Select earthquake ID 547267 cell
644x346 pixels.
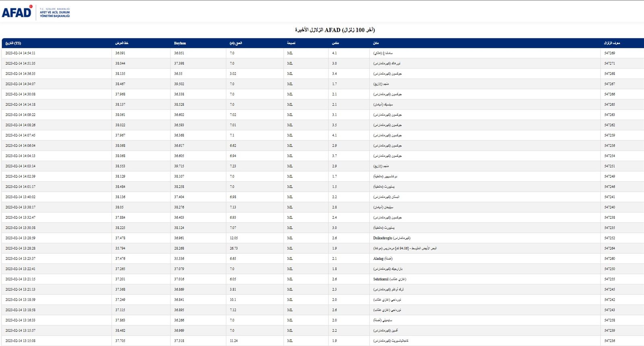[x=609, y=84]
